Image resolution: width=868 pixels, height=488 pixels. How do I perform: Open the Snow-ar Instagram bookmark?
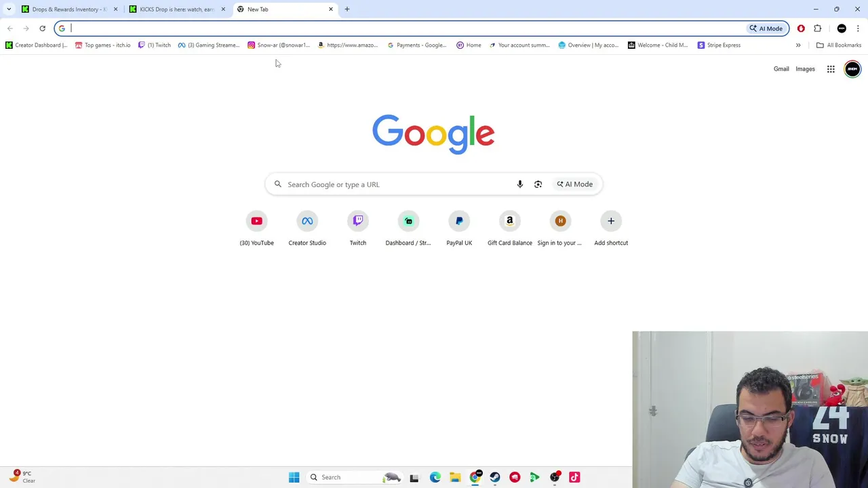(x=279, y=45)
